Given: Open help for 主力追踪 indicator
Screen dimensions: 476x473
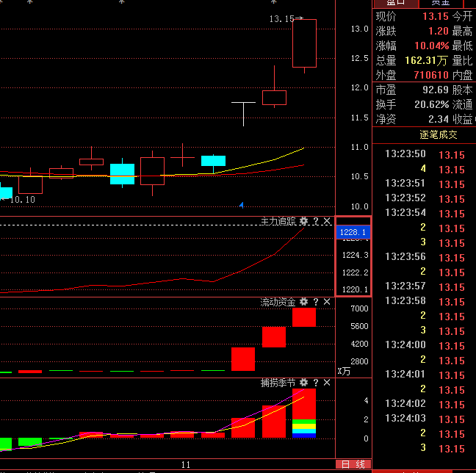Looking at the screenshot, I should [316, 221].
